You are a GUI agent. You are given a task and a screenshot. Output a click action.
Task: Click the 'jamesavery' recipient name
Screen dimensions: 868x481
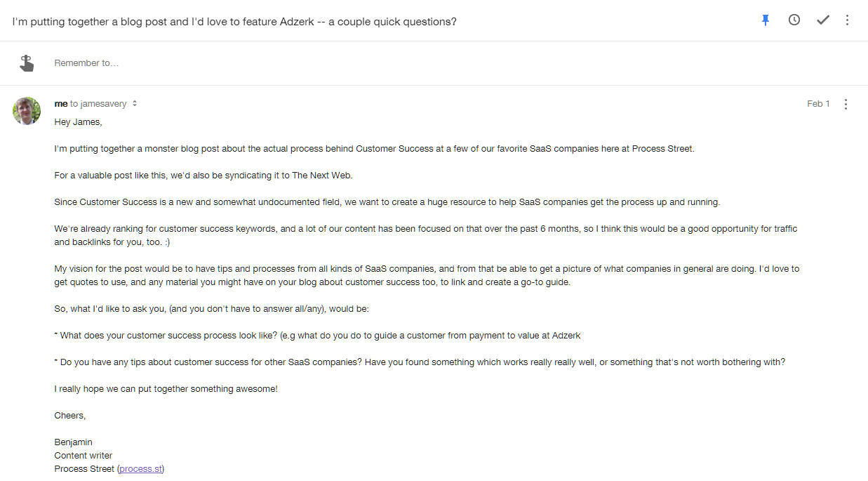click(104, 104)
